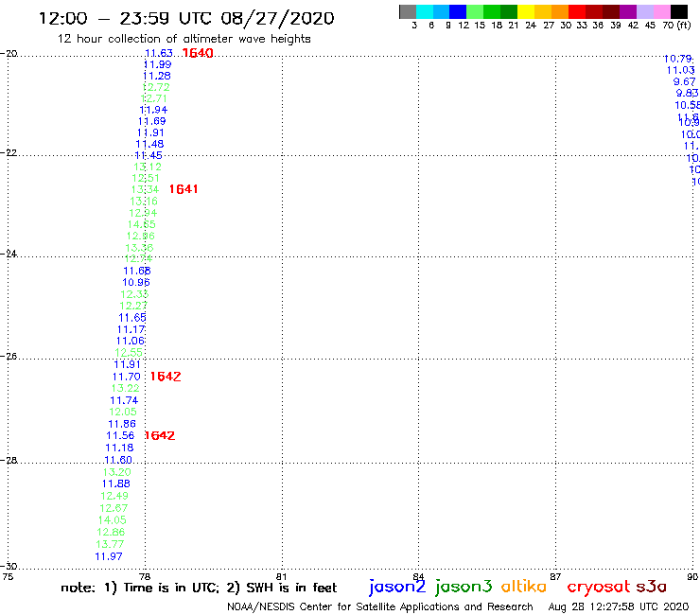The height and width of the screenshot is (615, 700).
Task: Click the gray swatch in the color bar
Action: (408, 11)
